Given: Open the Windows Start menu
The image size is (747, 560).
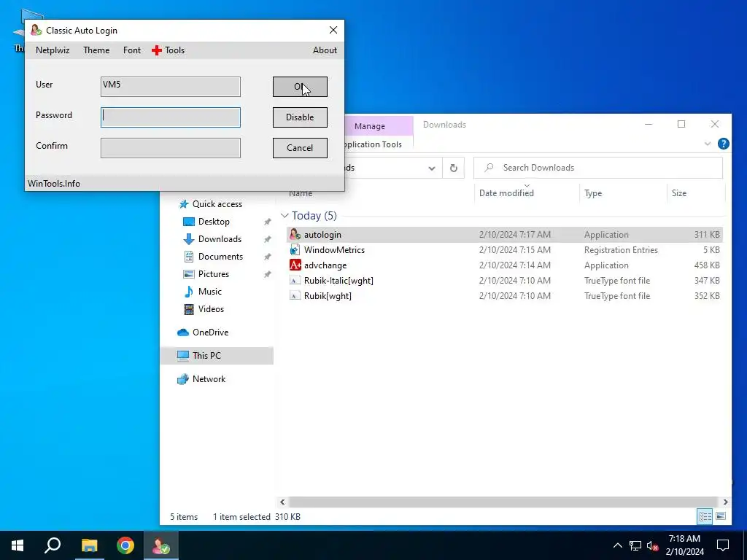Looking at the screenshot, I should click(x=18, y=545).
